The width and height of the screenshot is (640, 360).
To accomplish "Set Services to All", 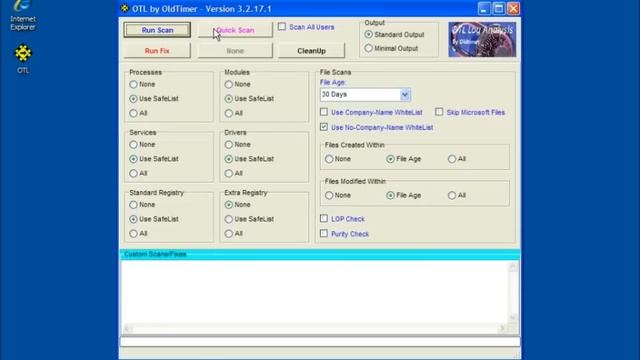I will [x=133, y=173].
